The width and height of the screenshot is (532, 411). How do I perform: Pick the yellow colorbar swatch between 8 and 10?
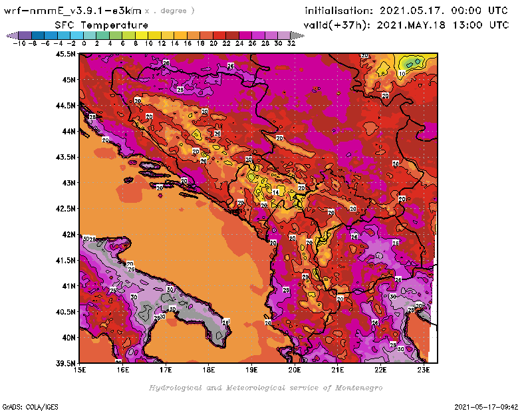point(141,35)
